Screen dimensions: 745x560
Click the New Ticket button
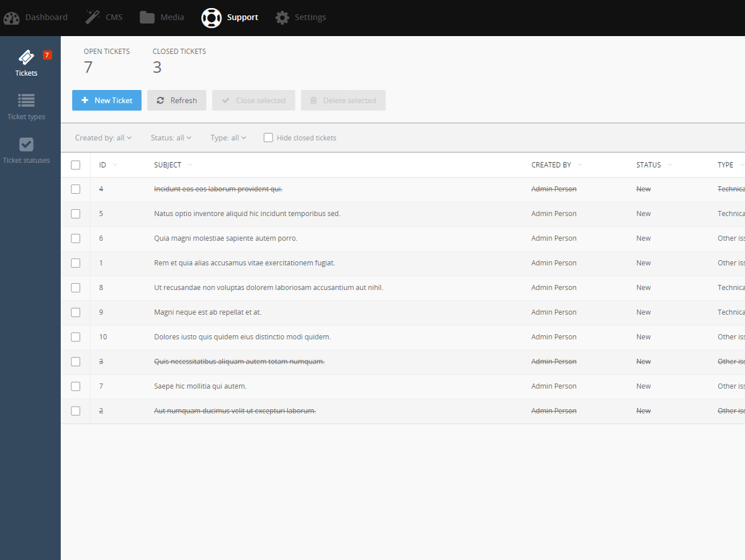click(x=107, y=101)
